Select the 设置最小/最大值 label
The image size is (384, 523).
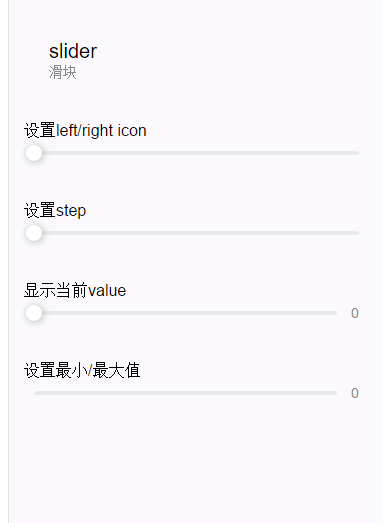tap(82, 371)
